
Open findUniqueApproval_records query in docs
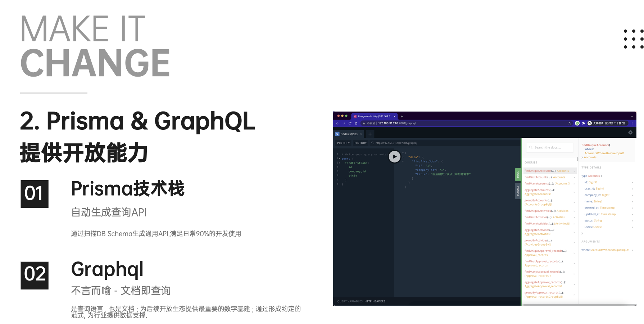[549, 253]
